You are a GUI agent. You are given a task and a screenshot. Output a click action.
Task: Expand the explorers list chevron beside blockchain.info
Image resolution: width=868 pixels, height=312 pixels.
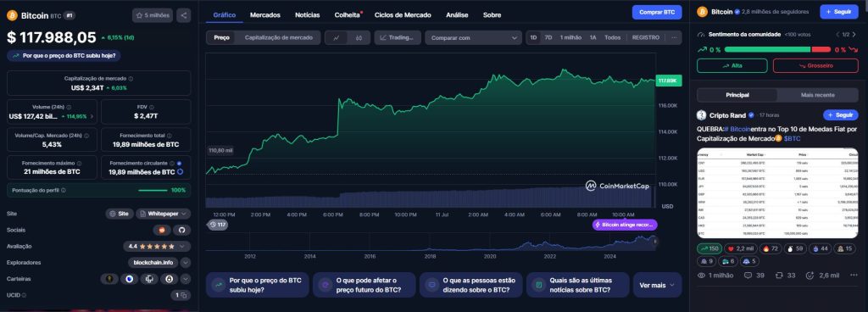(x=186, y=263)
